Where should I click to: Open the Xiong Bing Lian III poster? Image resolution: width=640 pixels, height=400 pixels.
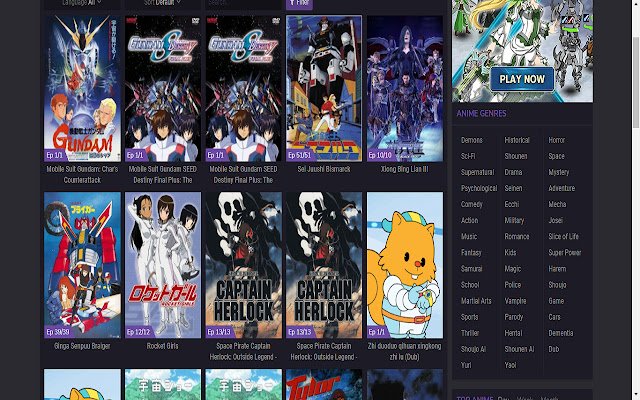(405, 89)
